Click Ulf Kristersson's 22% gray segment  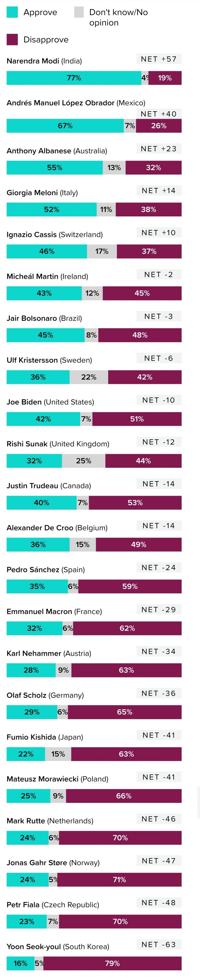89,377
